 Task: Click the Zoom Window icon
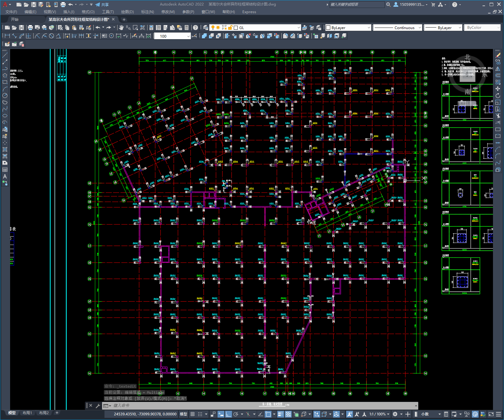pyautogui.click(x=135, y=28)
